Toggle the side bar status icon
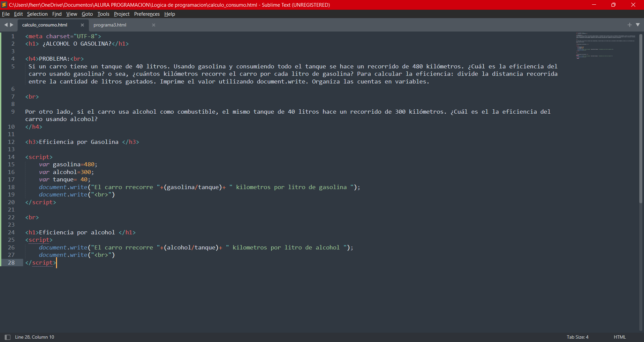Image resolution: width=644 pixels, height=342 pixels. [x=7, y=337]
